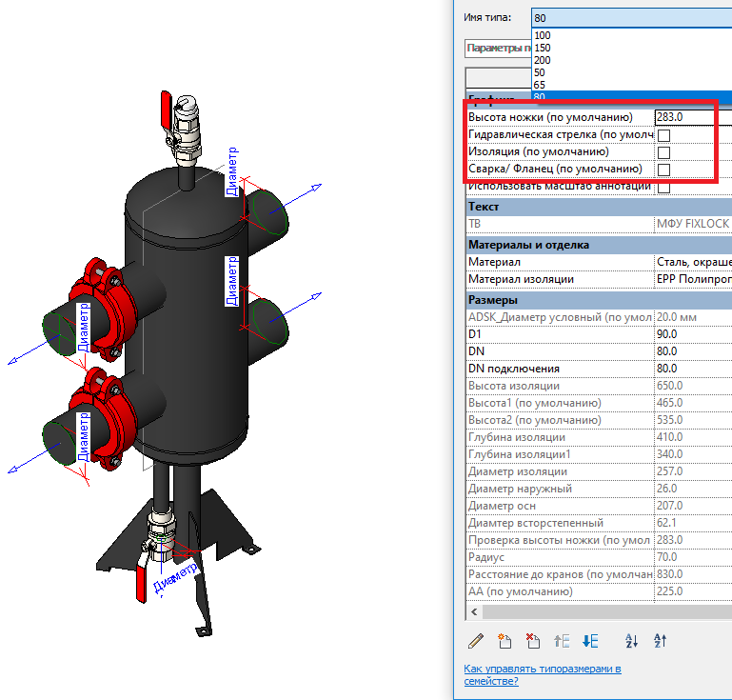This screenshot has height=700, width=732.
Task: Click the Move parameter down icon
Action: coord(590,641)
